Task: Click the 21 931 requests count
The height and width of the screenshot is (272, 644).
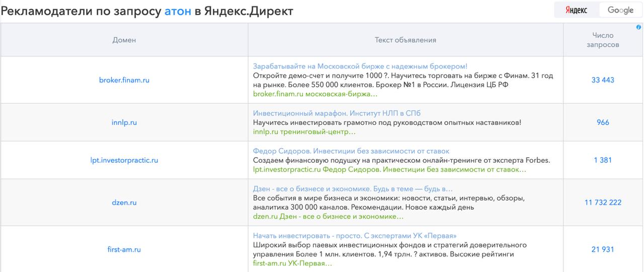Action: 602,249
